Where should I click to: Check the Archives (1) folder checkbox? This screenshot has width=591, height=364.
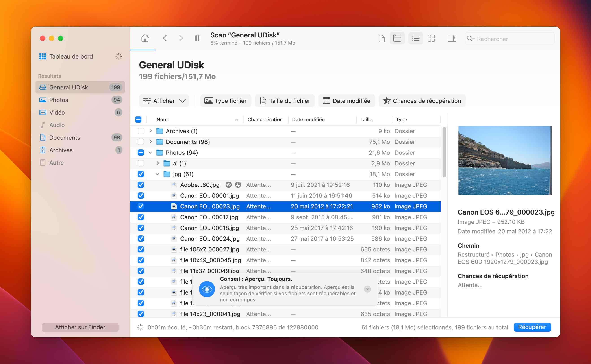pyautogui.click(x=141, y=131)
